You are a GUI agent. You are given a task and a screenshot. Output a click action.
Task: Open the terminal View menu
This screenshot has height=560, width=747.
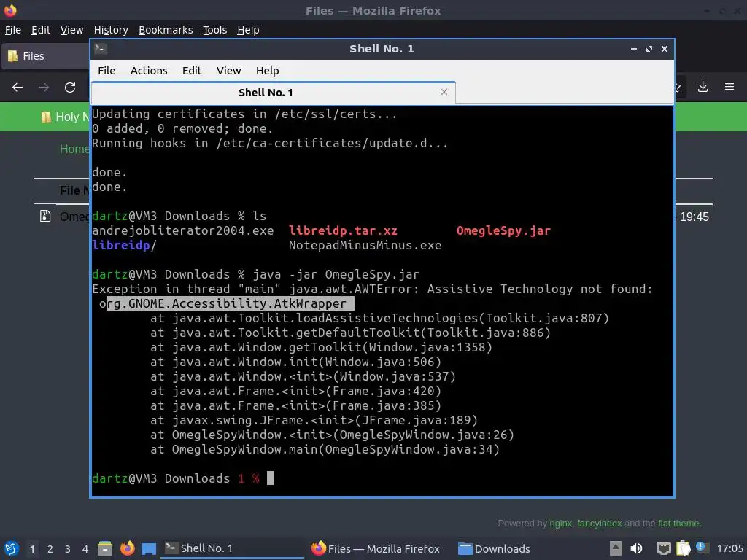coord(228,71)
